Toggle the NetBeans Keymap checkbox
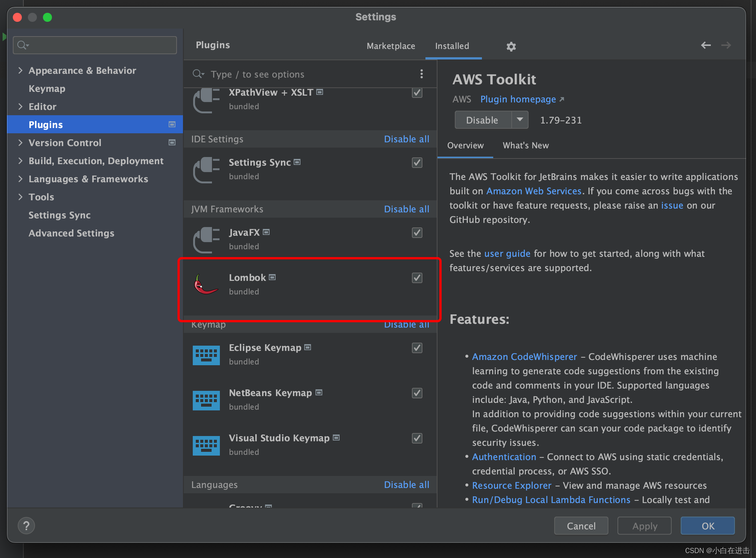Screen dimensions: 756x558 (417, 393)
